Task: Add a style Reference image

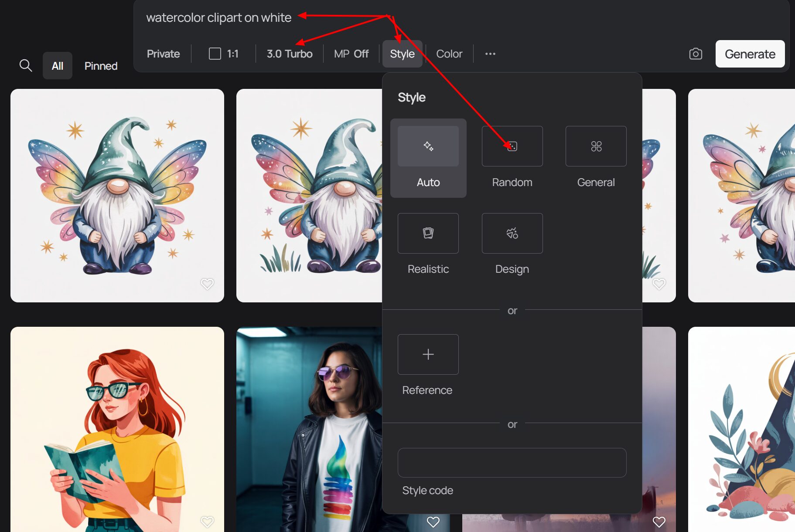Action: [428, 354]
